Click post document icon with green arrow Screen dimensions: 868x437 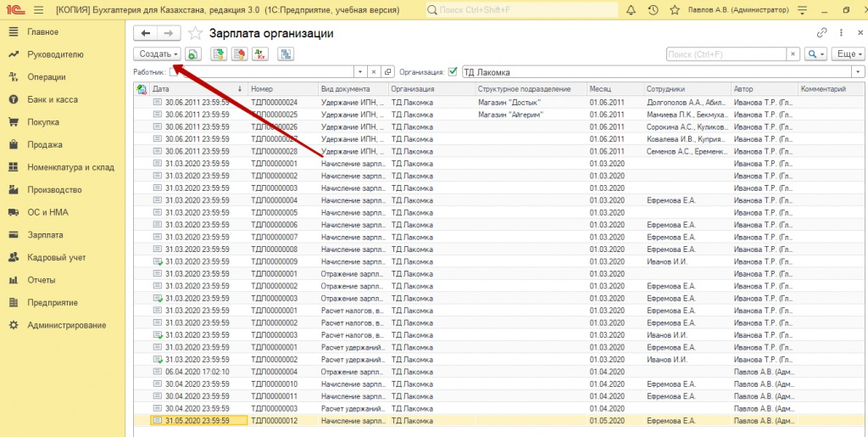[x=220, y=53]
